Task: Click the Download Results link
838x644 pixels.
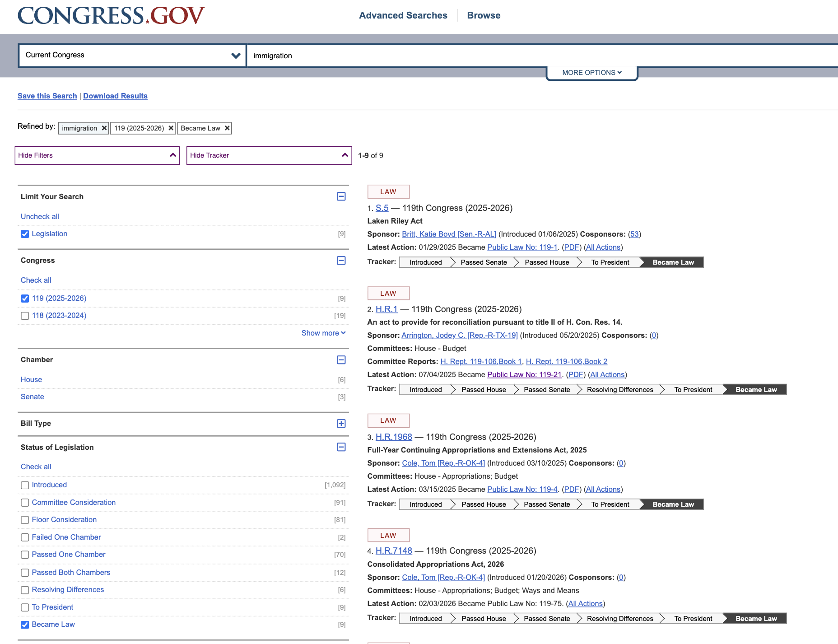Action: click(x=115, y=96)
